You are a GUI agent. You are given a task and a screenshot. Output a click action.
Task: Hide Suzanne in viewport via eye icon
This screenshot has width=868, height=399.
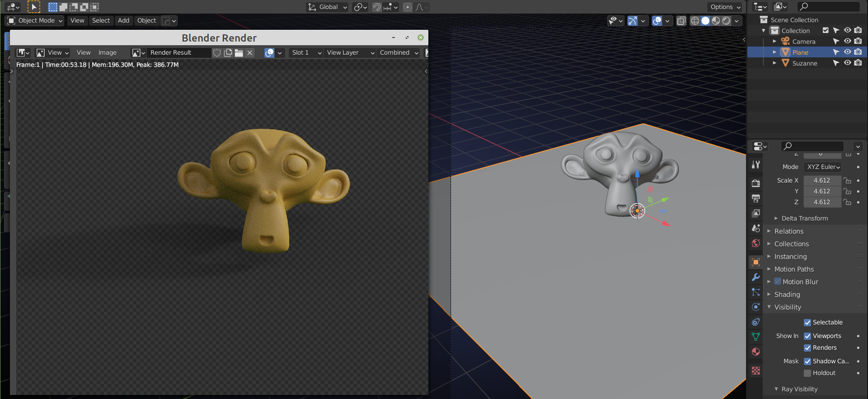[x=848, y=63]
